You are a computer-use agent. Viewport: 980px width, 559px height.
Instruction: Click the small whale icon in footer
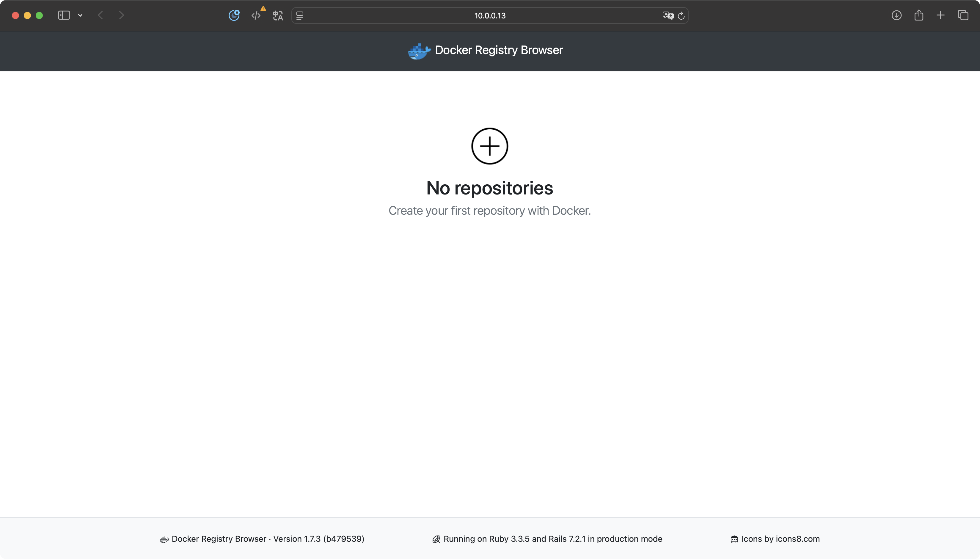click(164, 540)
